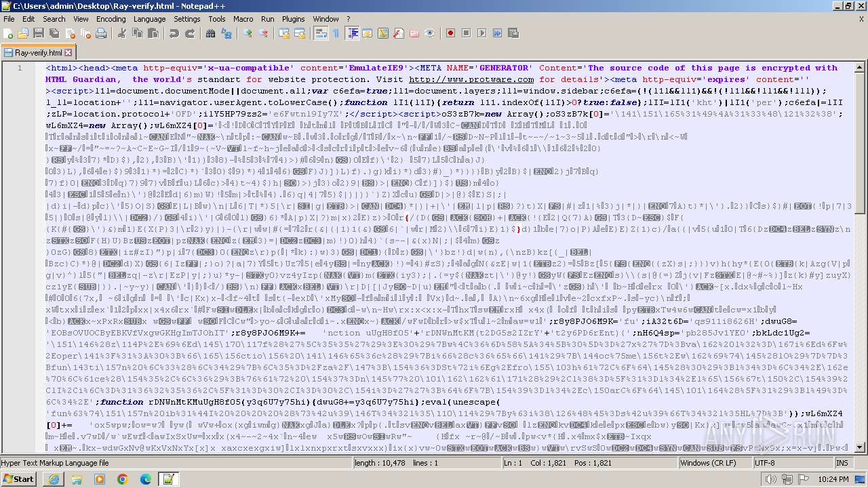Viewport: 868px width, 488px height.
Task: Print the document using the printer icon
Action: click(101, 33)
